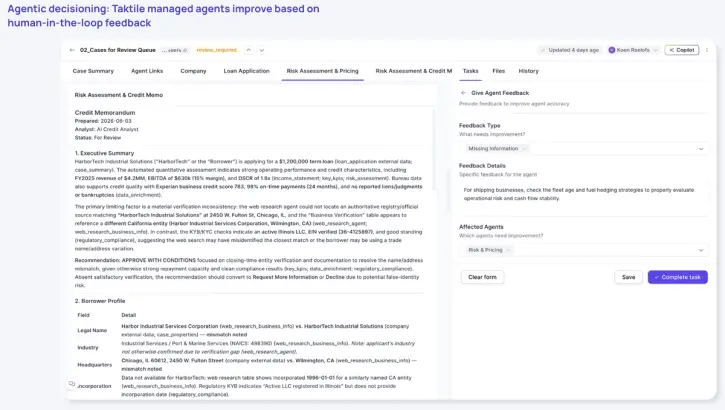
Task: Click the Affected Agents label
Action: [481, 227]
